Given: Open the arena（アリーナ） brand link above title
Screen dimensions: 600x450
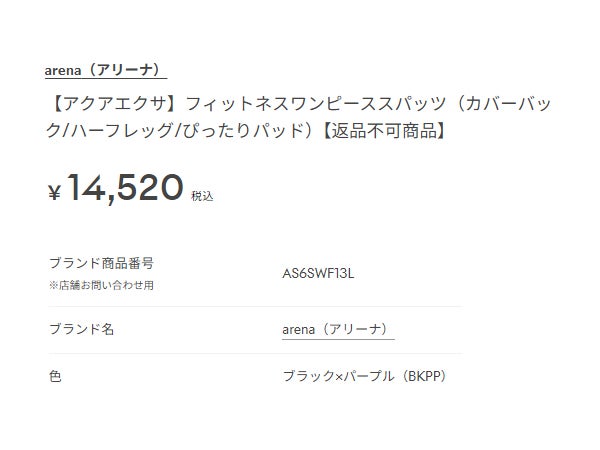Looking at the screenshot, I should coord(105,71).
